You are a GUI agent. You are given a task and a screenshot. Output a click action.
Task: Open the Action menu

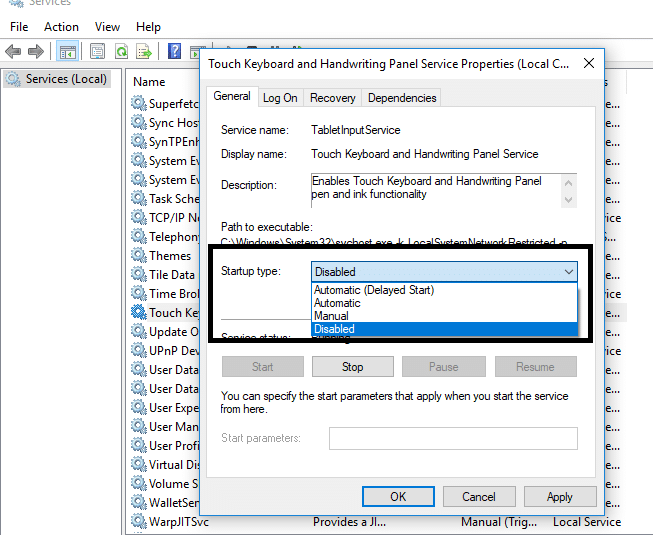pos(61,27)
